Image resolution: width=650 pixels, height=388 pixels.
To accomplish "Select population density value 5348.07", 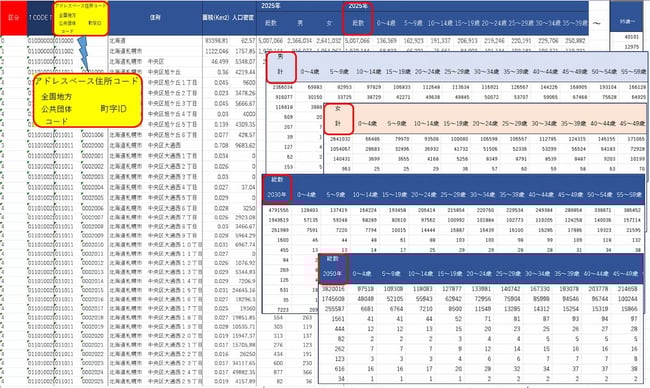I will pyautogui.click(x=245, y=61).
